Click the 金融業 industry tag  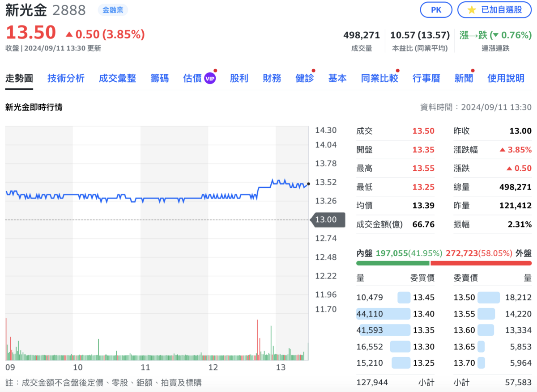[x=113, y=10]
